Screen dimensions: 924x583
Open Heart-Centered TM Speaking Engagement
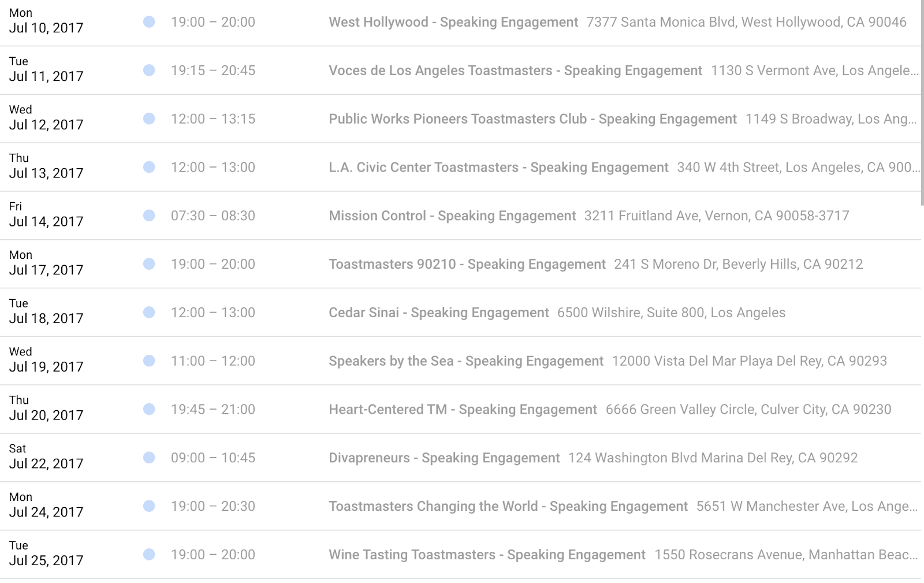[463, 410]
